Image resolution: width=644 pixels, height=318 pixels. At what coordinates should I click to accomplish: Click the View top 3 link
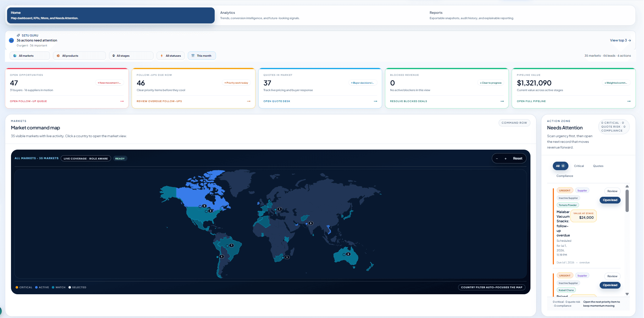click(x=621, y=40)
